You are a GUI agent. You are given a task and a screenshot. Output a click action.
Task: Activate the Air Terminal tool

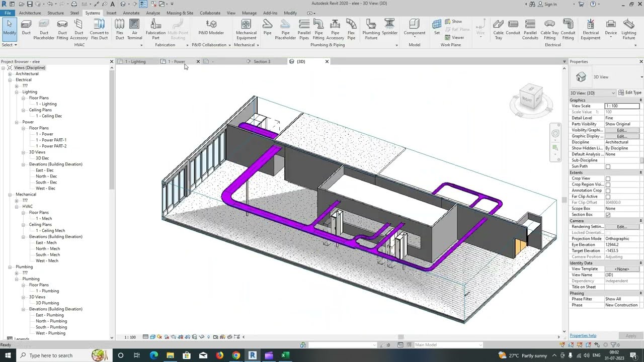pos(134,30)
